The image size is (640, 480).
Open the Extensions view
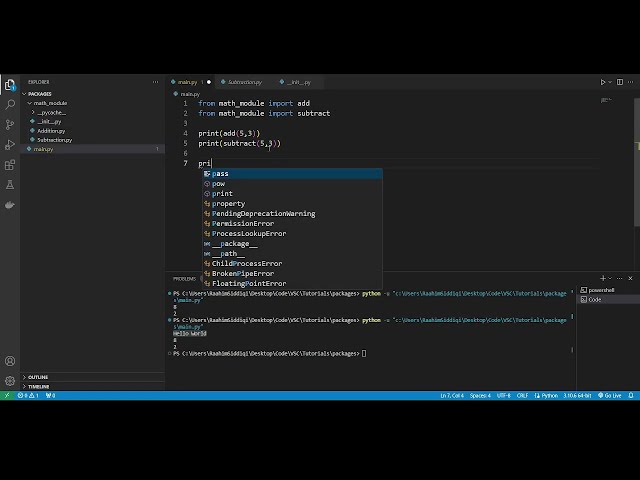10,165
